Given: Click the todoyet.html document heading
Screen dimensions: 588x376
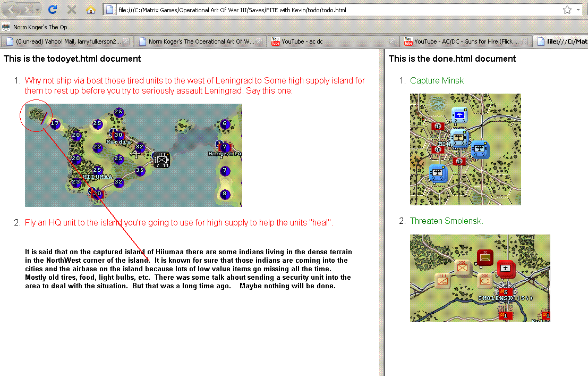Looking at the screenshot, I should coord(72,59).
